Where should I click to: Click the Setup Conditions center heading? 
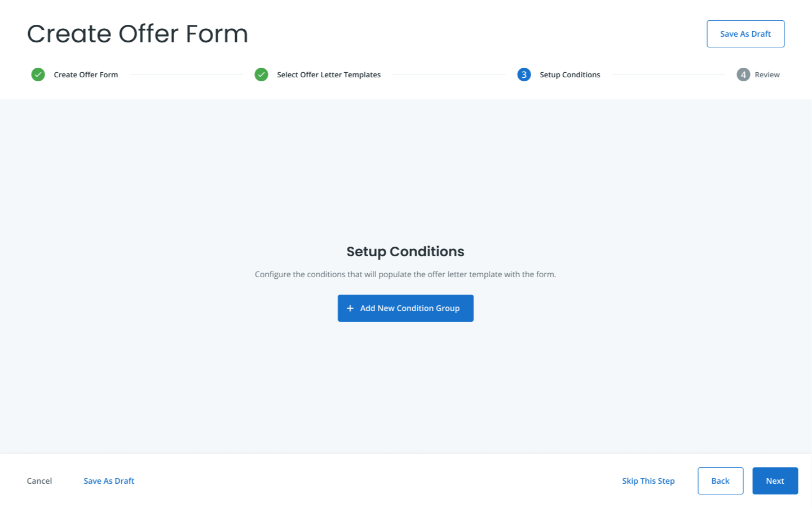pyautogui.click(x=405, y=251)
